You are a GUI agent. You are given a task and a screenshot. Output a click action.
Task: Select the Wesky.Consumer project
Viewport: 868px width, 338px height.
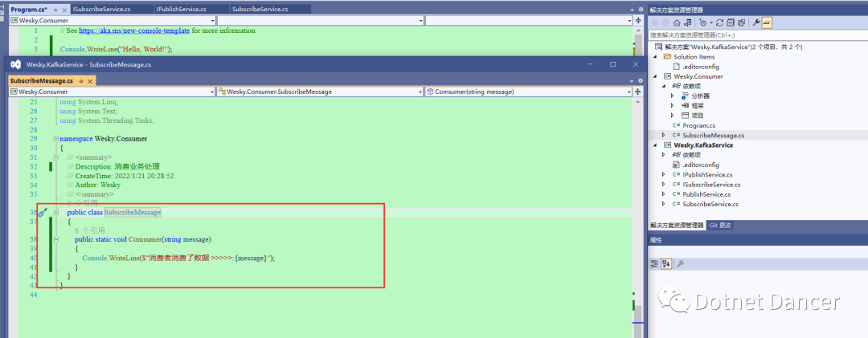[698, 76]
